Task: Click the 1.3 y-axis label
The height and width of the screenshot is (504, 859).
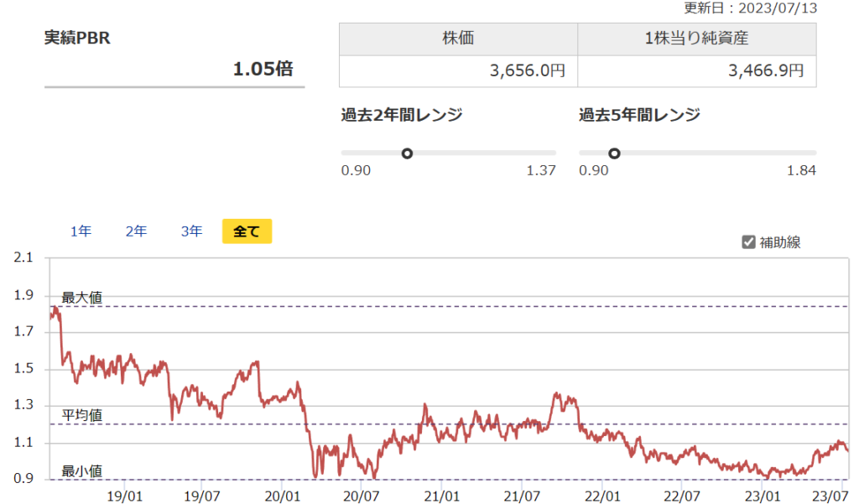Action: point(23,405)
